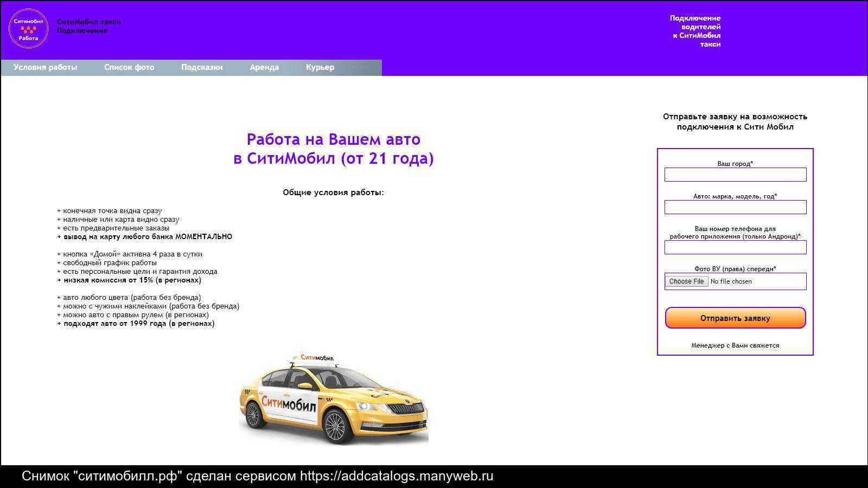868x488 pixels.
Task: Focus the phone number input field
Action: (x=735, y=247)
